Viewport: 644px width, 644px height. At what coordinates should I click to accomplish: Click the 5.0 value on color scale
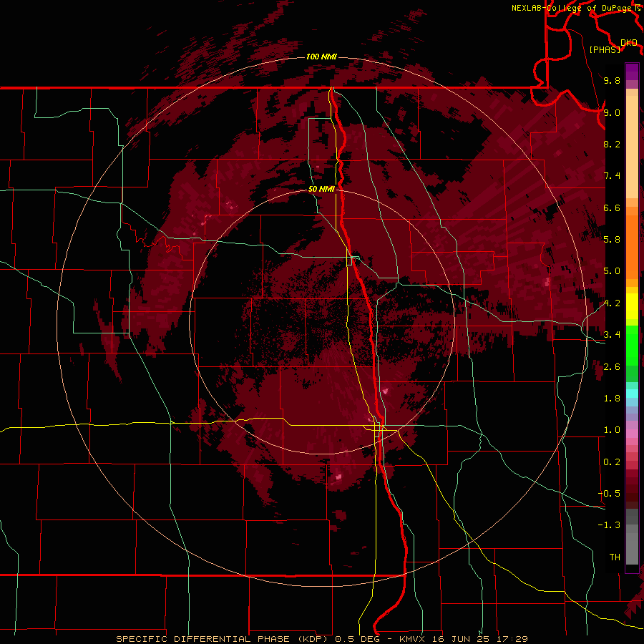[612, 271]
